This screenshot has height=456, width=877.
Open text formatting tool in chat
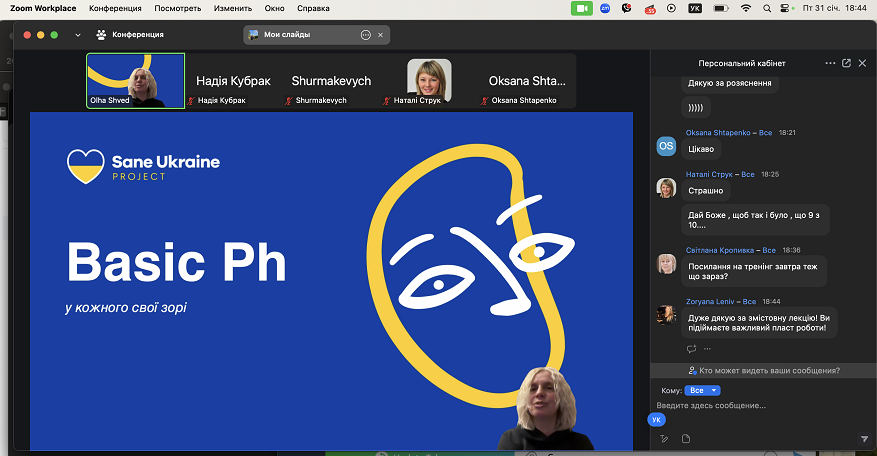coord(664,439)
